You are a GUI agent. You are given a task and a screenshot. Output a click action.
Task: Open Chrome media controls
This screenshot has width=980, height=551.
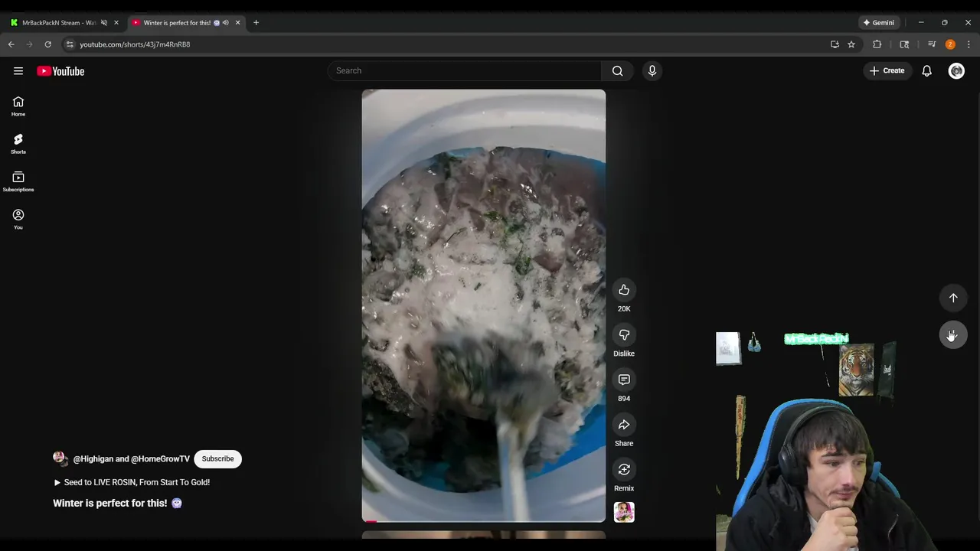[932, 44]
